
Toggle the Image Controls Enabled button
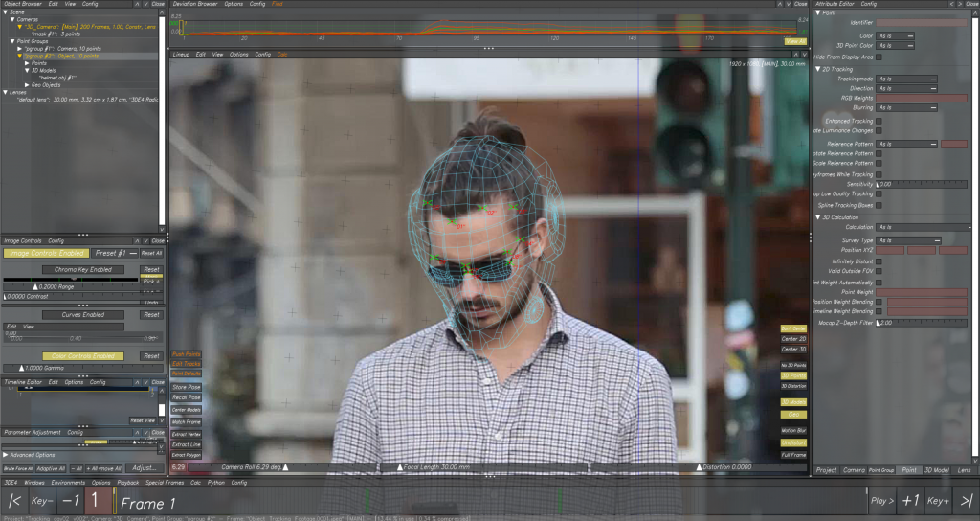45,253
